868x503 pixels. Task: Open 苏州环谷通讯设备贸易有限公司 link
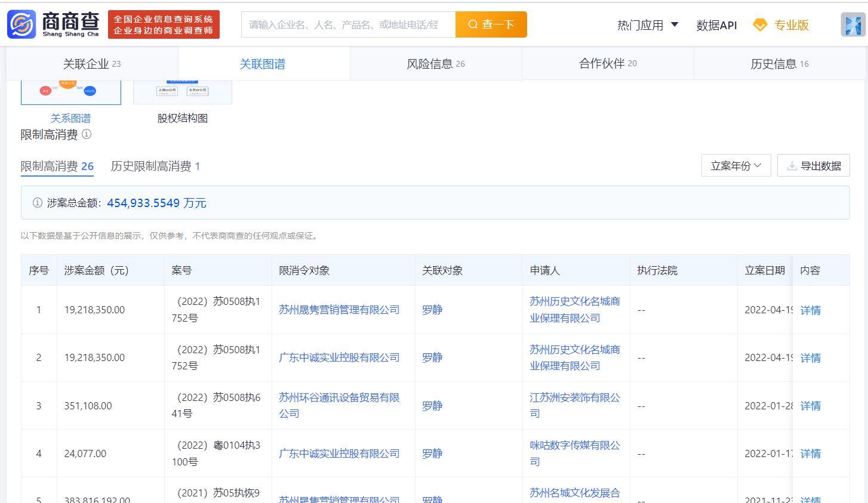click(339, 406)
